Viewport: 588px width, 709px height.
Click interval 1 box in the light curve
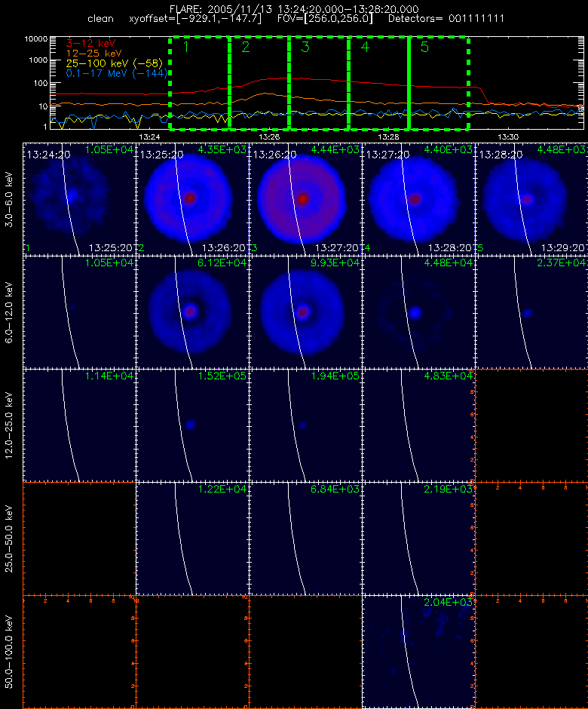click(200, 83)
